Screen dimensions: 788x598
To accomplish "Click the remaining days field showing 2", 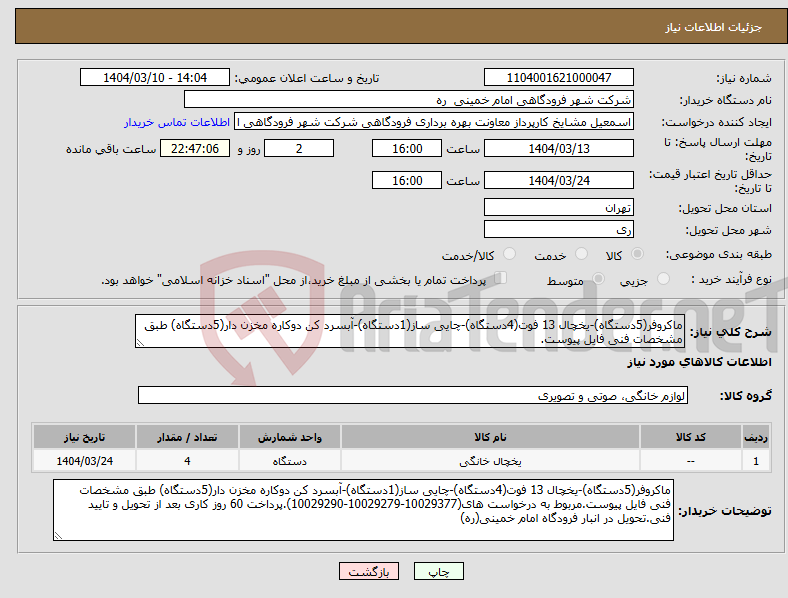I will [x=299, y=148].
